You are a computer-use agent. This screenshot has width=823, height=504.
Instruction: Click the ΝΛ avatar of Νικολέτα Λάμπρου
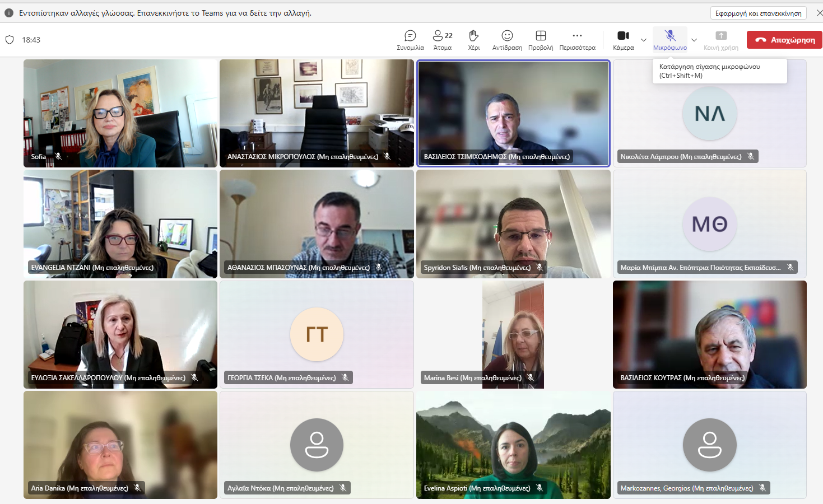coord(709,114)
